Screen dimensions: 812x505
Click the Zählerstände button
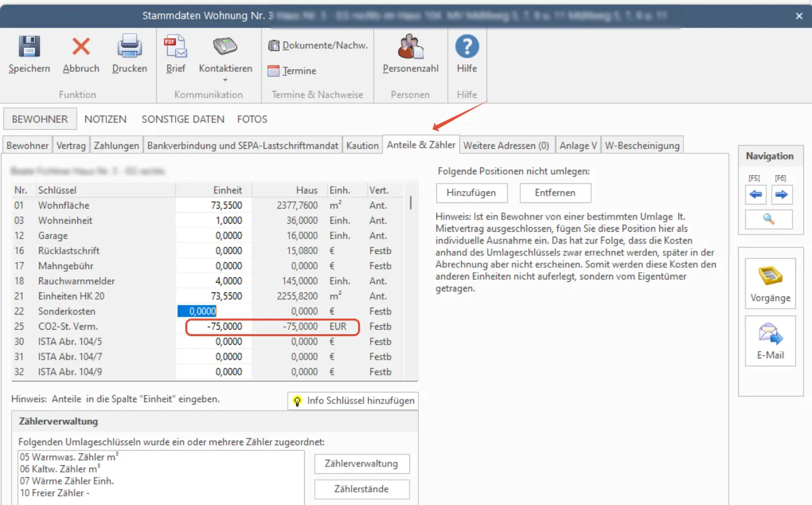click(362, 489)
